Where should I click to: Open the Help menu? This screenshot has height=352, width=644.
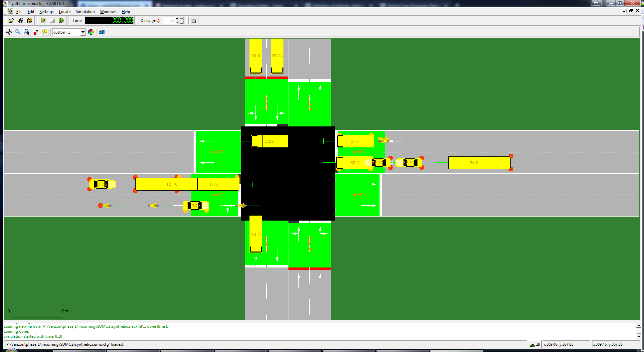point(126,11)
